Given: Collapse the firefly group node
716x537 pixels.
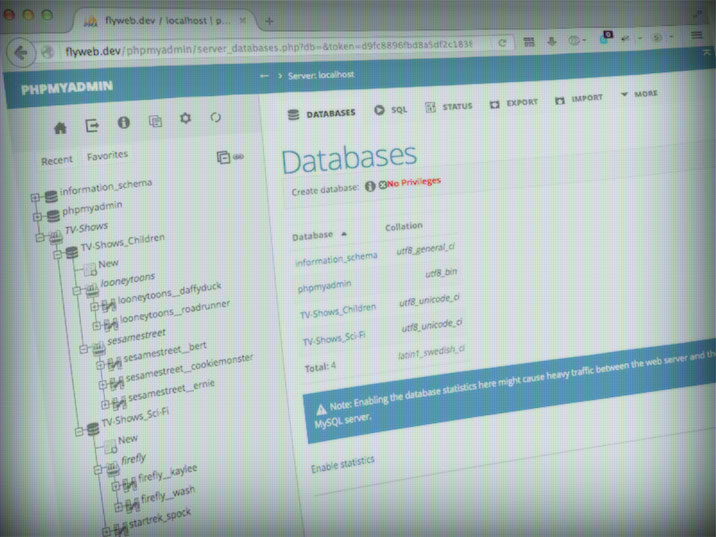Looking at the screenshot, I should point(98,469).
